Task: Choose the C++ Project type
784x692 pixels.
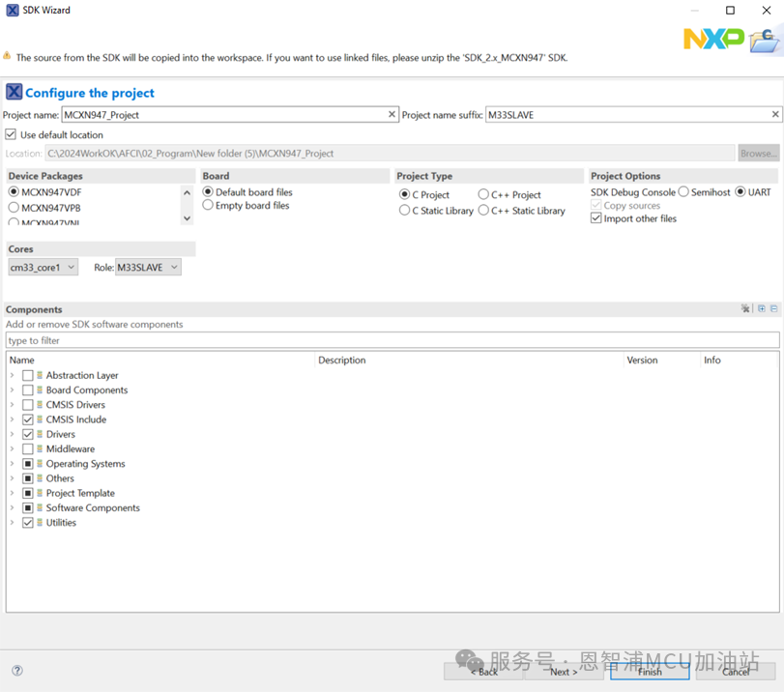Action: pos(483,194)
